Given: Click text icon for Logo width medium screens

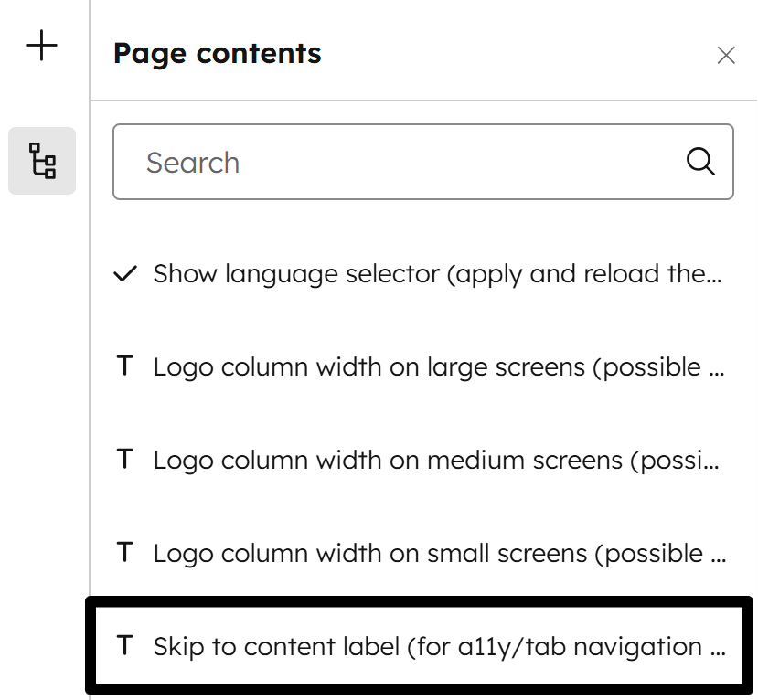Looking at the screenshot, I should (125, 460).
